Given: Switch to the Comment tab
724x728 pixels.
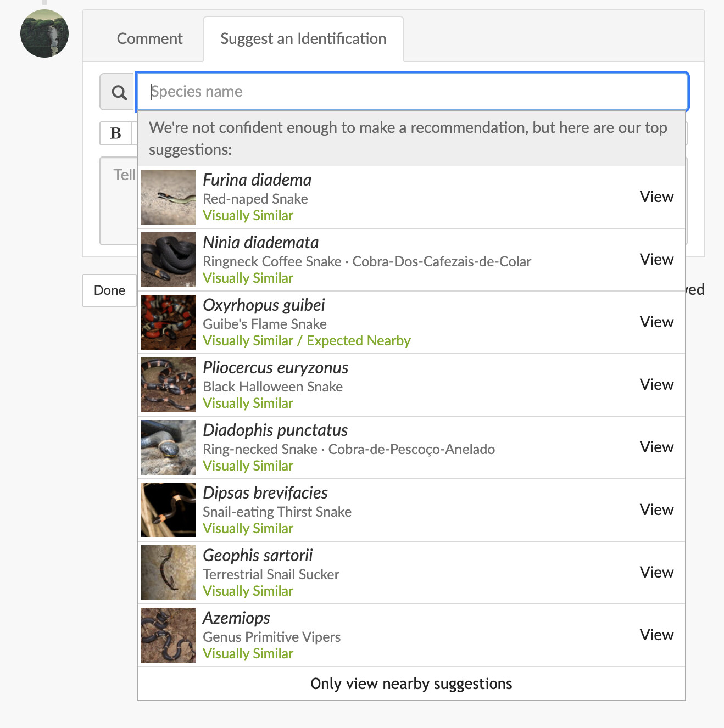Looking at the screenshot, I should tap(149, 39).
